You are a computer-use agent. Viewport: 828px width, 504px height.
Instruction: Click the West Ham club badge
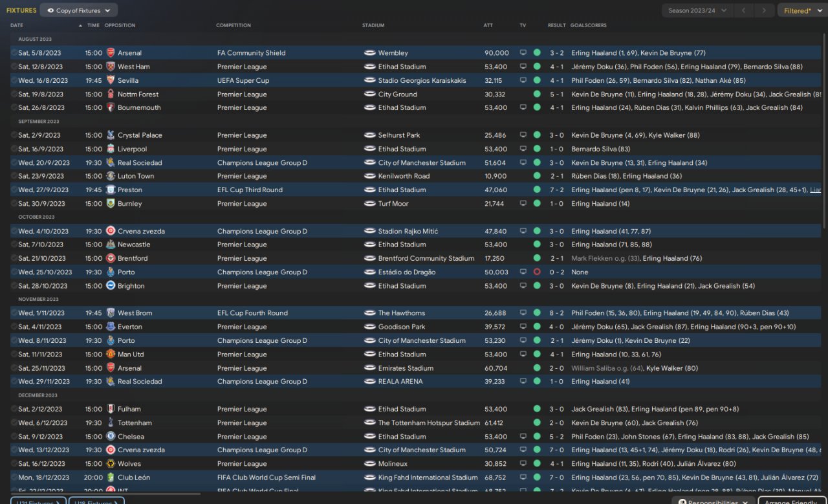[x=111, y=67]
